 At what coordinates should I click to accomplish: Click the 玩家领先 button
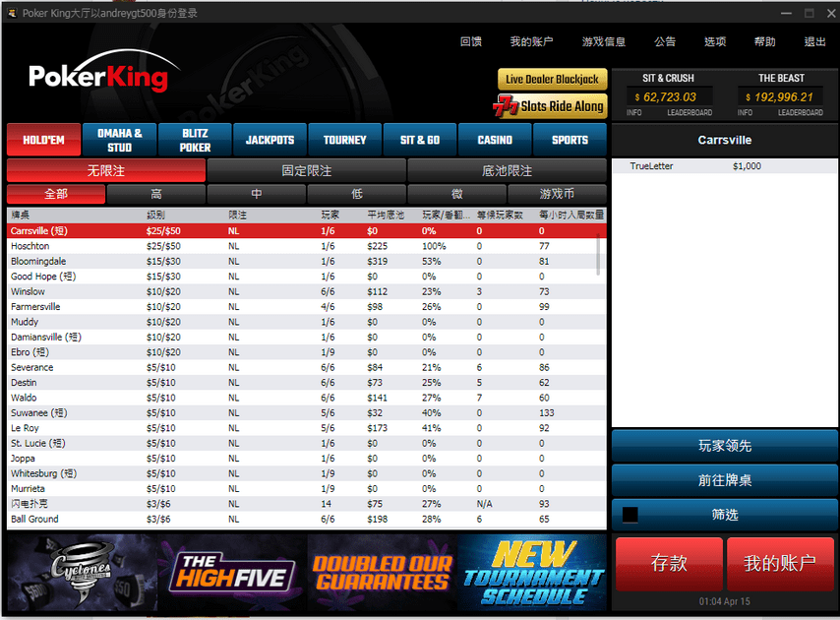click(x=725, y=446)
